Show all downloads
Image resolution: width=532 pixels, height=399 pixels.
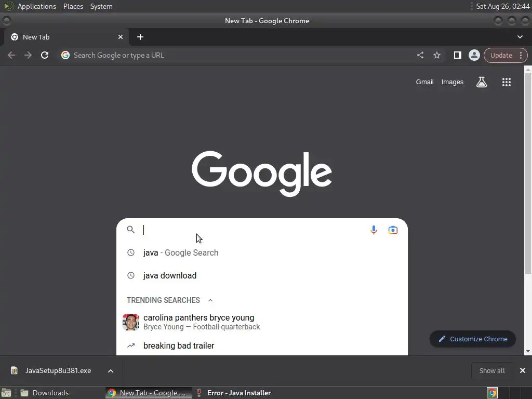[491, 370]
